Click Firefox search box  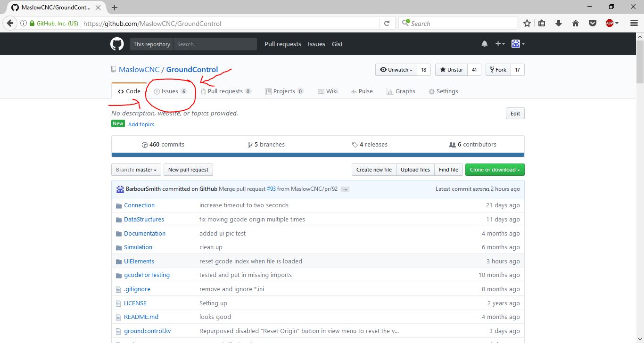click(458, 23)
